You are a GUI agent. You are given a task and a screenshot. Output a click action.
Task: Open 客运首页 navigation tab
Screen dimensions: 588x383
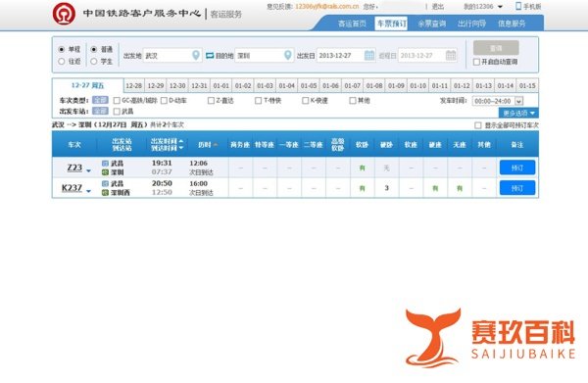pyautogui.click(x=352, y=24)
